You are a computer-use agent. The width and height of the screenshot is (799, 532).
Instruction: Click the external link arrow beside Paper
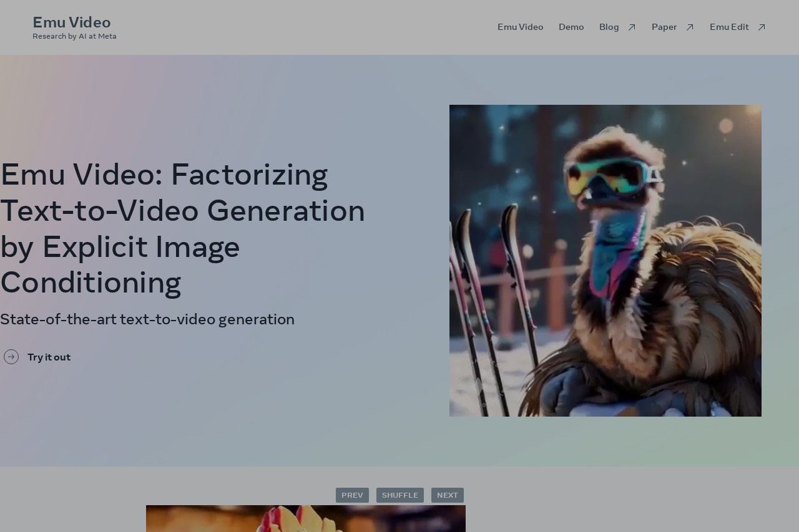click(x=690, y=27)
